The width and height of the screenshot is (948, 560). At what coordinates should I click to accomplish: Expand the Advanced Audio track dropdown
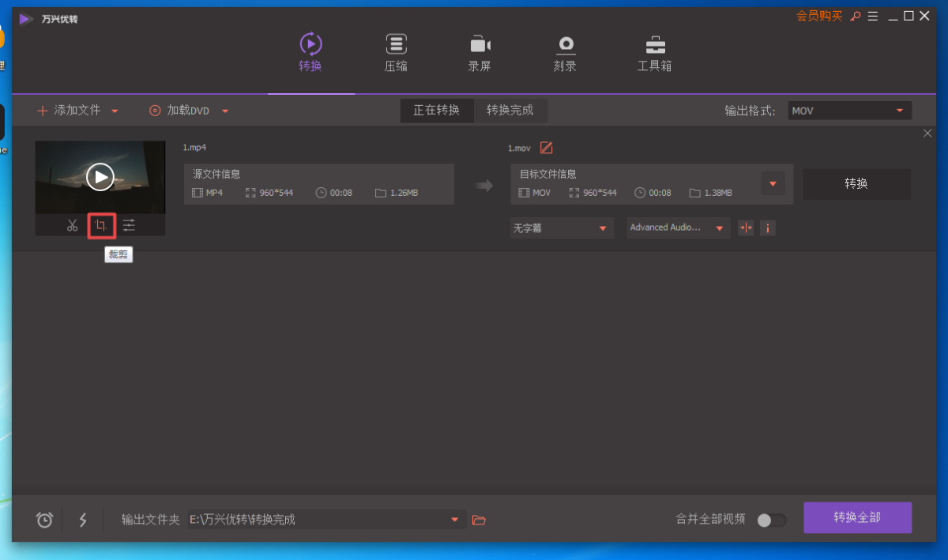(678, 228)
